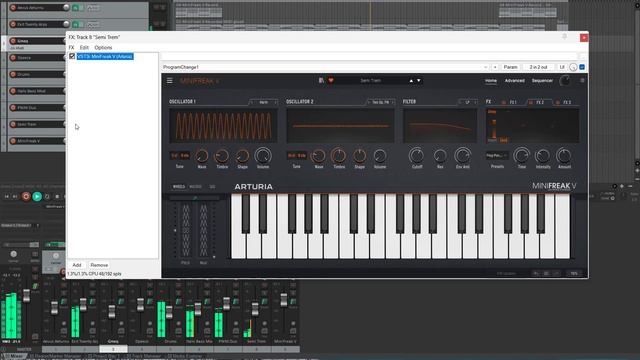Screen dimensions: 640x360
Task: Click the Remove FX button
Action: click(x=99, y=265)
